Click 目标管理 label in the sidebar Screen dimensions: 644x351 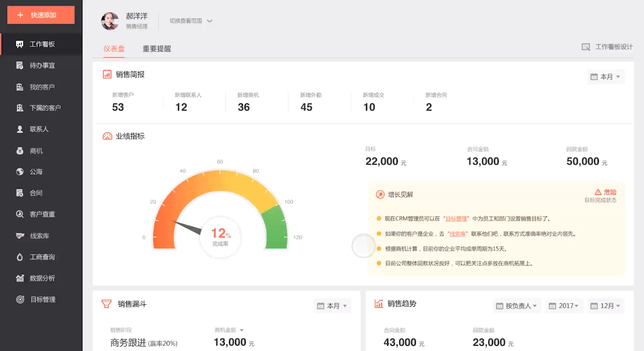43,299
